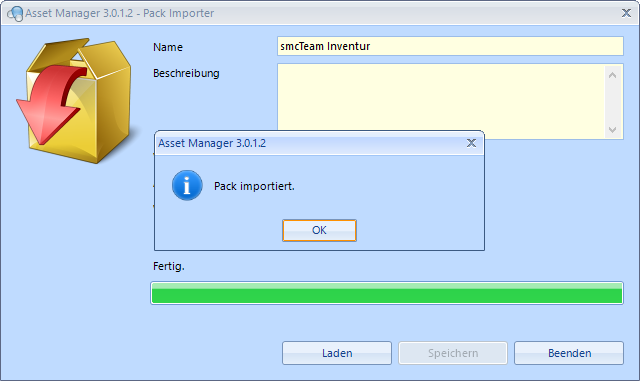Screen dimensions: 640x381
Task: Click the Fertig. status text
Action: click(169, 266)
